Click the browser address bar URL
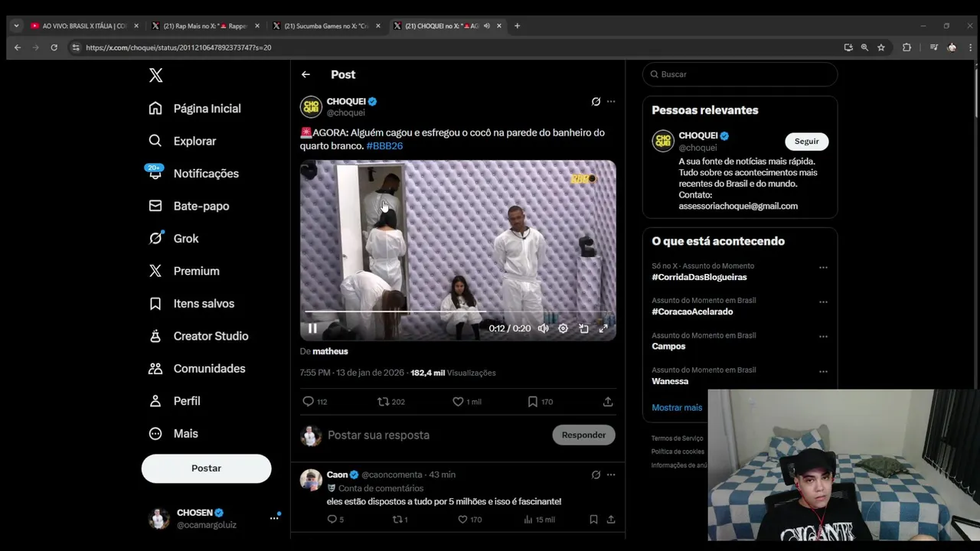The width and height of the screenshot is (980, 551). click(178, 47)
